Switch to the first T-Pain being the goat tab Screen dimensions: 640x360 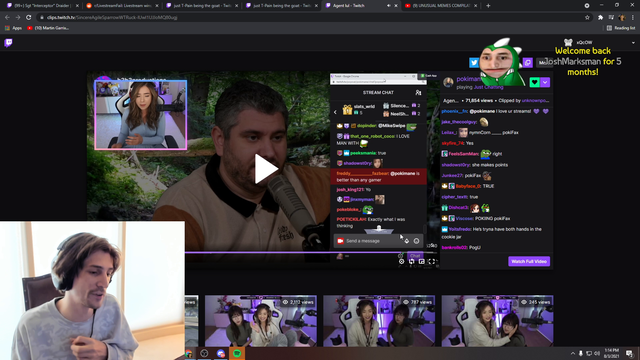tap(201, 6)
